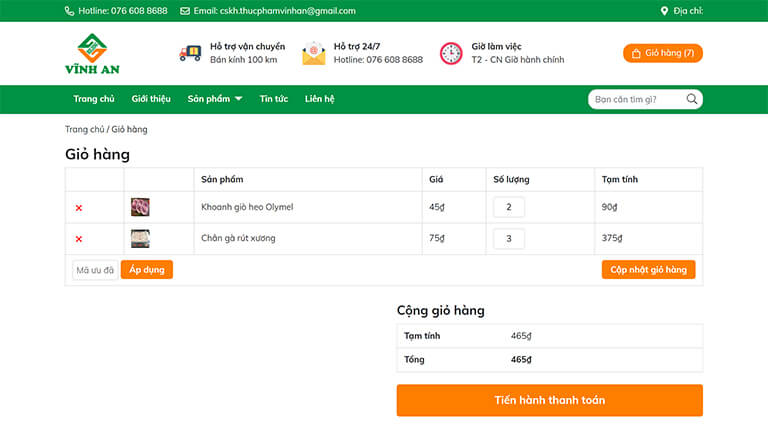
Task: Remove Chân gà rút xương from cart
Action: [79, 239]
